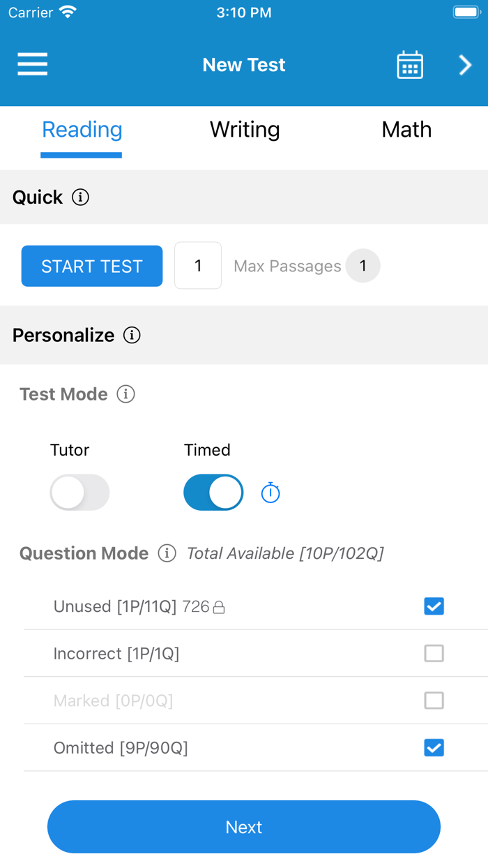This screenshot has height=868, width=488.
Task: Click the info icon beside Test Mode
Action: (125, 394)
